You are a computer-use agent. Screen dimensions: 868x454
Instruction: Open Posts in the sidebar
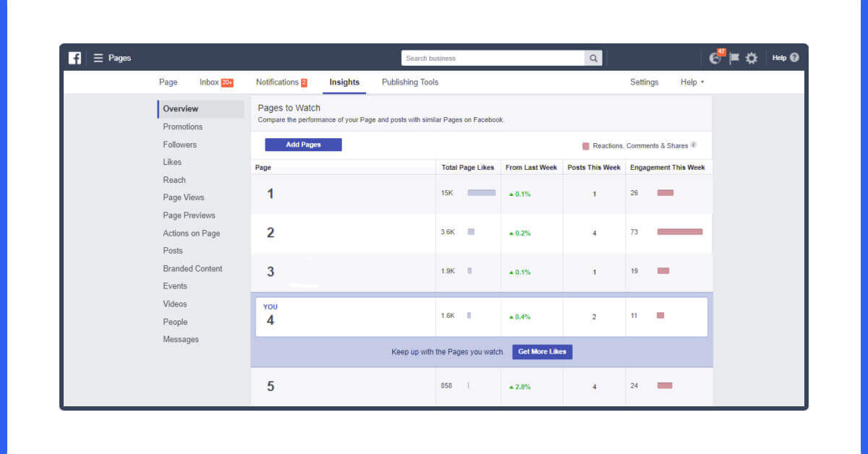[x=173, y=251]
